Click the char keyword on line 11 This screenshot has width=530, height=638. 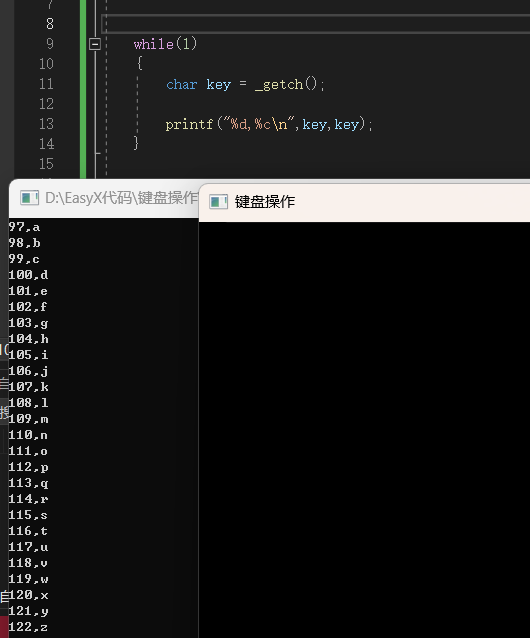pyautogui.click(x=181, y=84)
